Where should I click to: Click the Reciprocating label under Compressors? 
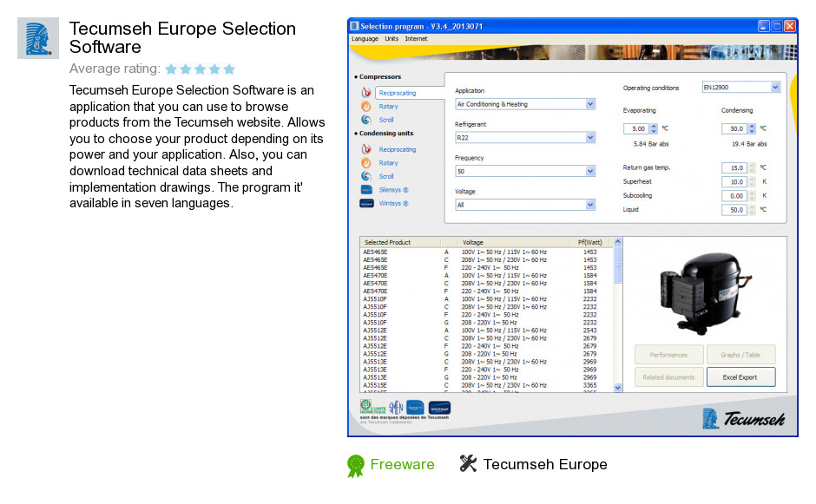(x=398, y=93)
